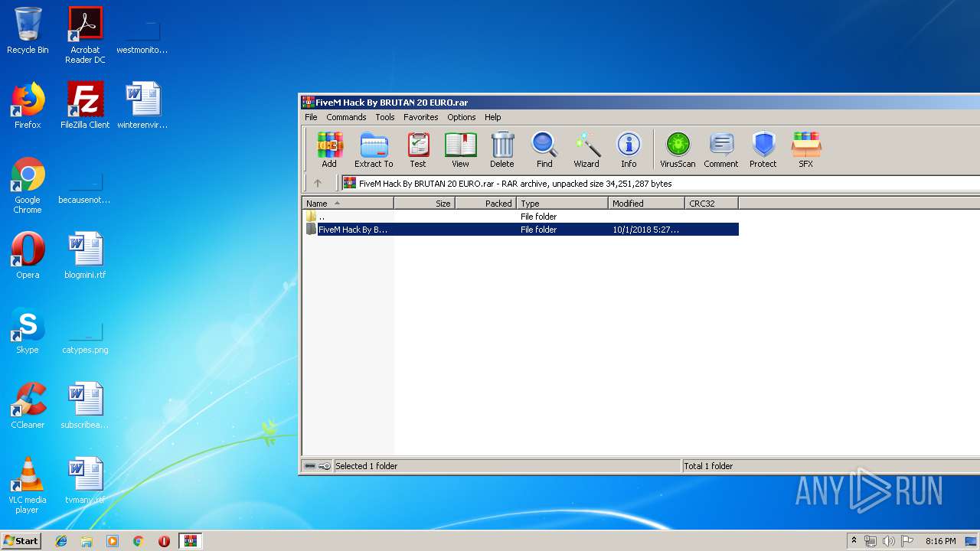
Task: Click the 'Total 1 folder' status text
Action: point(708,466)
